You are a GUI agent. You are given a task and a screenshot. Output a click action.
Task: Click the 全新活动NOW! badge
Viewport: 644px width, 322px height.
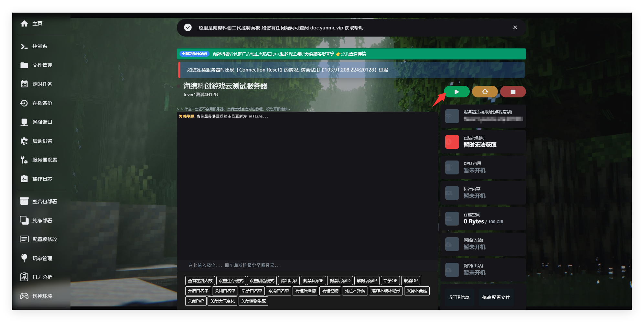[x=195, y=54]
